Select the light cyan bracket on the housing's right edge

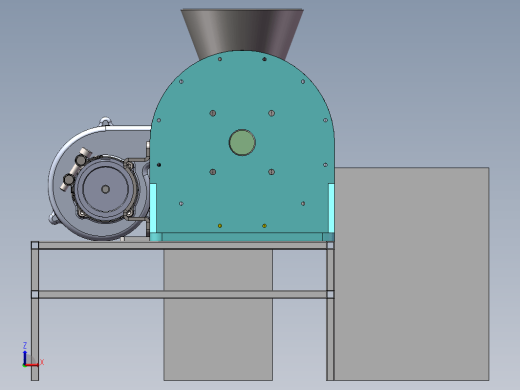coord(331,208)
